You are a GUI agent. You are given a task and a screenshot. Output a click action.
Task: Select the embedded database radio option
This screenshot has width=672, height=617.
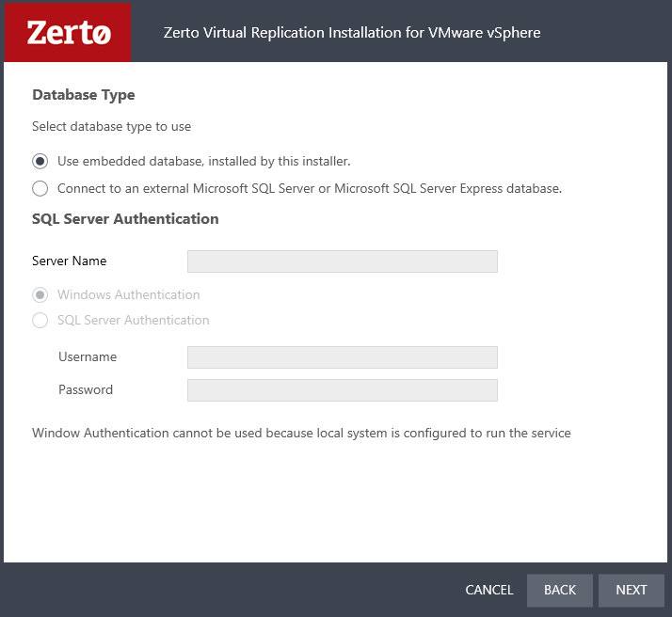[x=40, y=162]
